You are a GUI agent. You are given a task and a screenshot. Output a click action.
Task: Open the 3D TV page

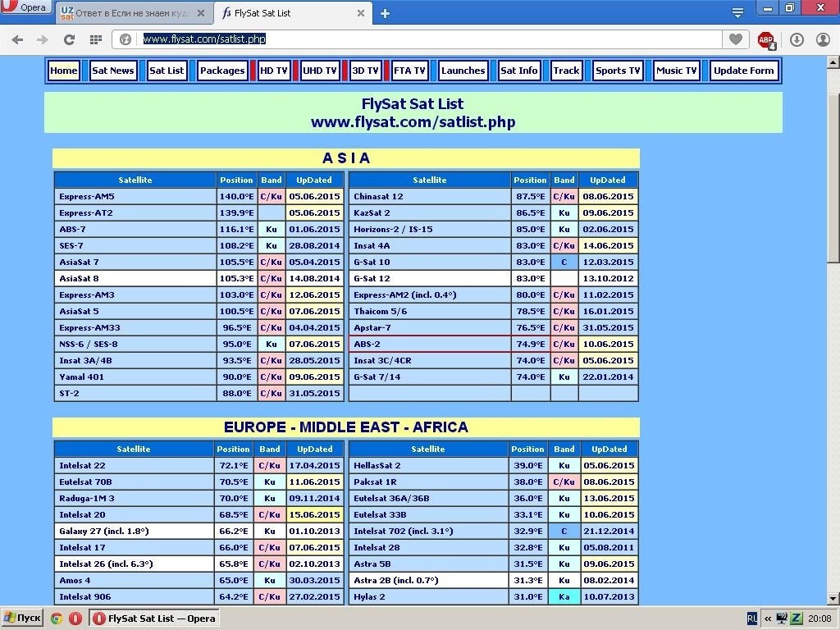(365, 71)
